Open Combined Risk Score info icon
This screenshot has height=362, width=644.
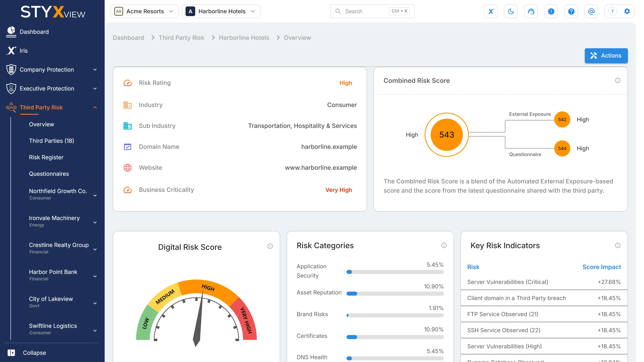pyautogui.click(x=618, y=80)
